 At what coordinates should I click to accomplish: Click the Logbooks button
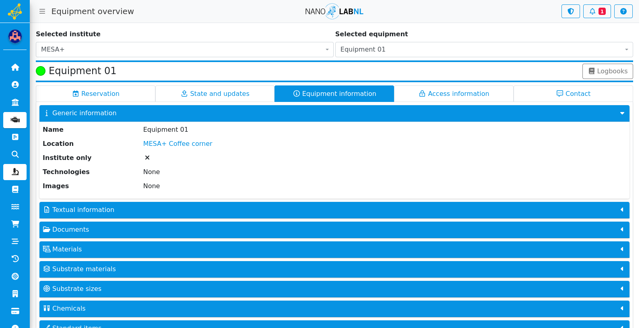coord(607,71)
